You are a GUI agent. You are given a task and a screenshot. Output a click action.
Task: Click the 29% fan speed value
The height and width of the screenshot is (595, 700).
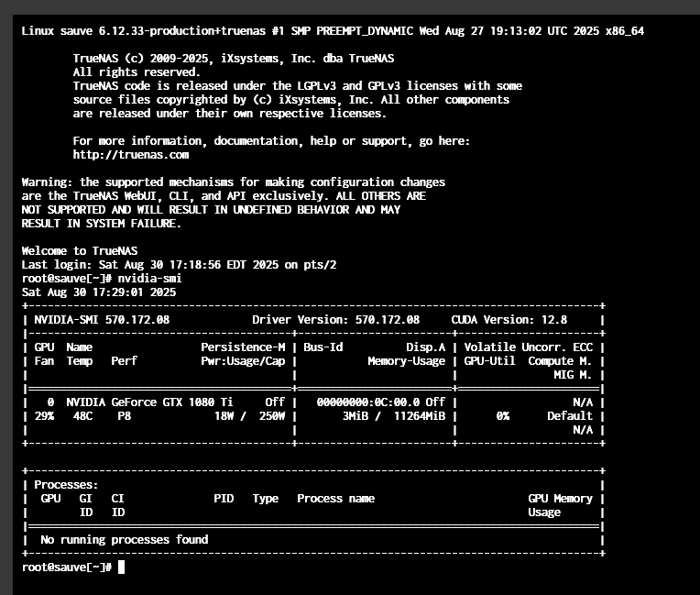(x=44, y=415)
